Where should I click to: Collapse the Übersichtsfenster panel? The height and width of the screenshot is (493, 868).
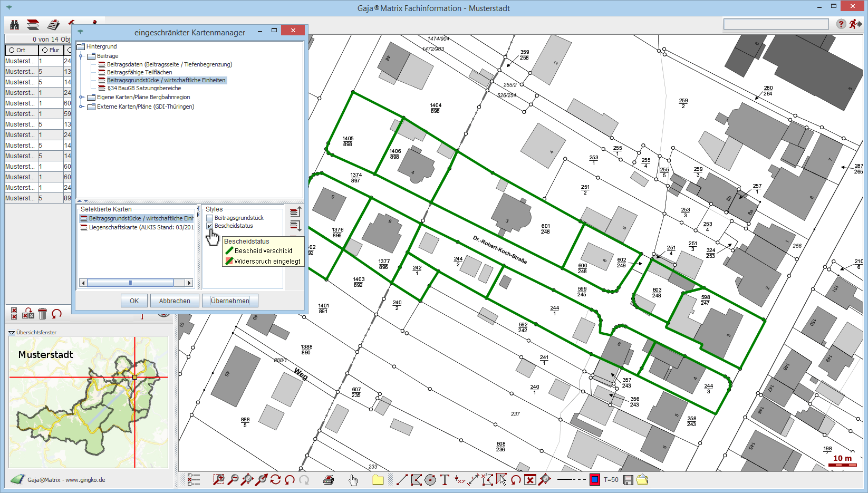[x=12, y=333]
